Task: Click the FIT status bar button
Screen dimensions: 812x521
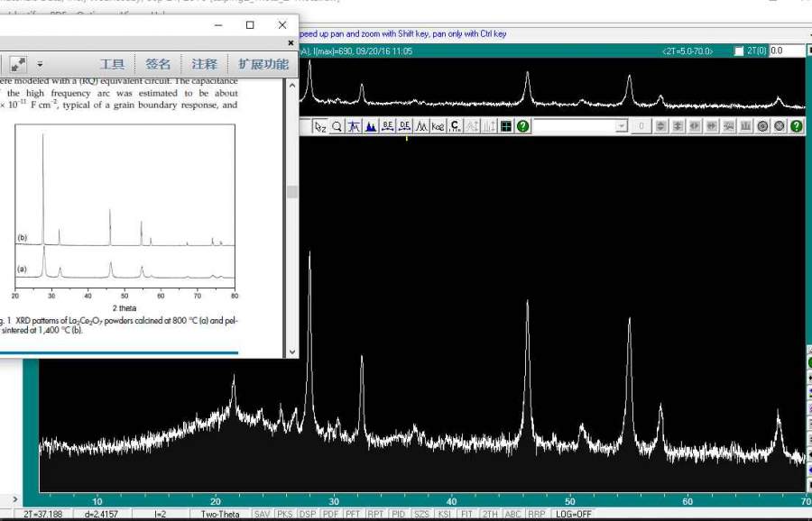Action: coord(466,515)
